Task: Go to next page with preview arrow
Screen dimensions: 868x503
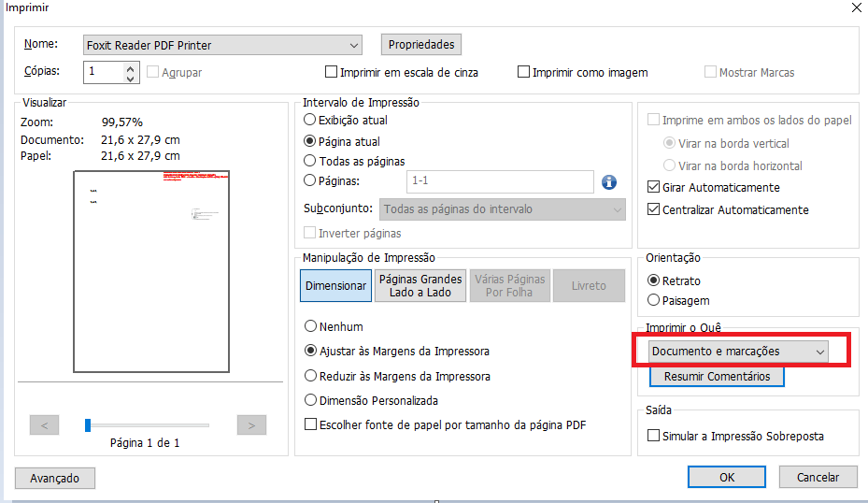Action: point(251,425)
